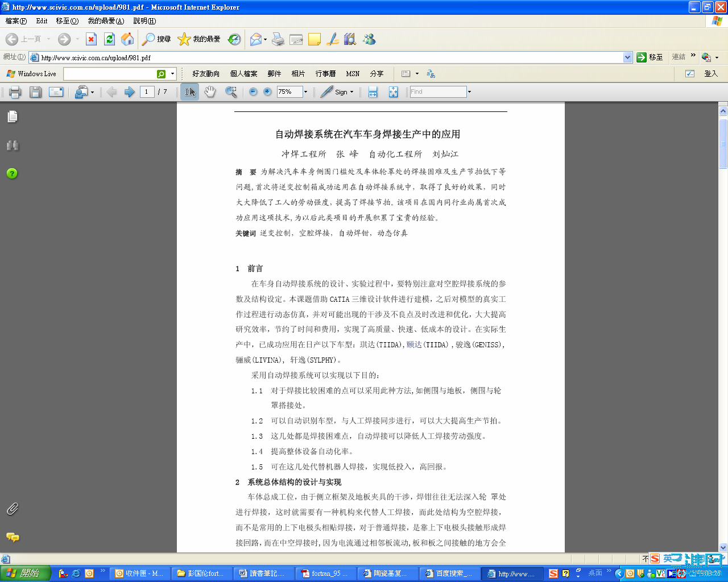Go to the next PDF page
The width and height of the screenshot is (728, 582).
pyautogui.click(x=129, y=92)
